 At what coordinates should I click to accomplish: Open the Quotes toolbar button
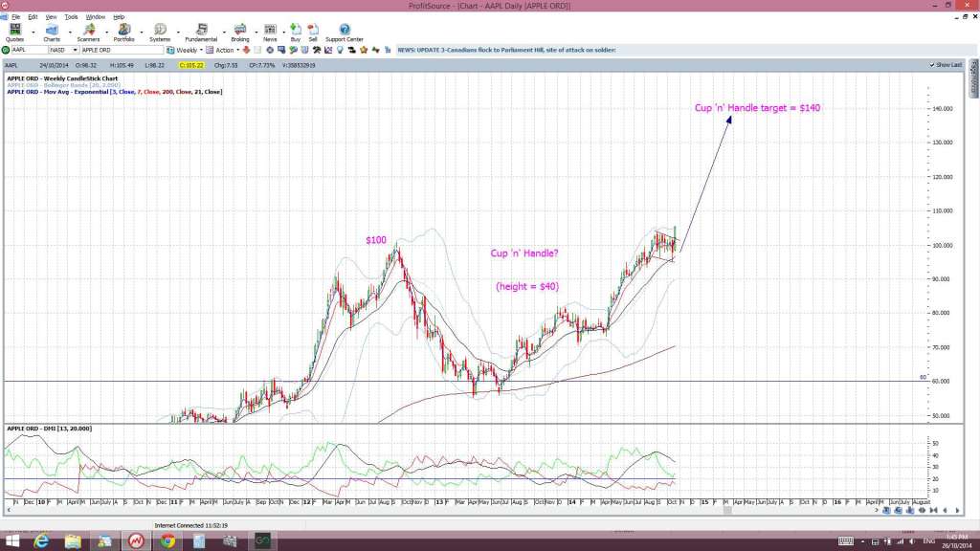pos(14,33)
